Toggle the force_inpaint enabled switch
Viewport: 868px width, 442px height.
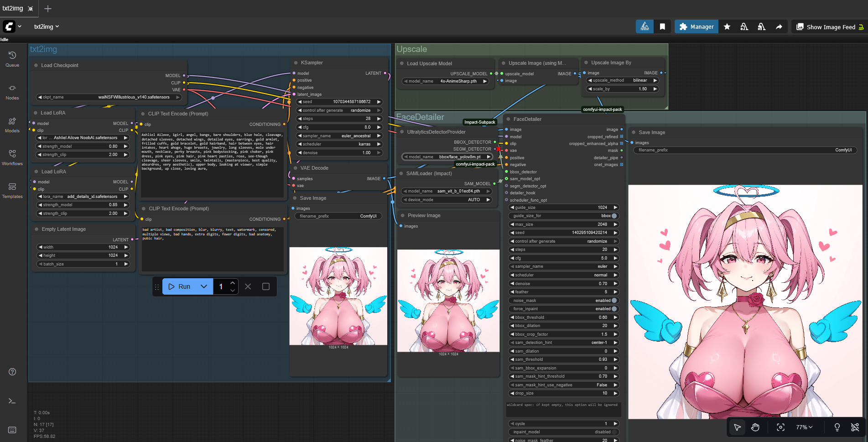point(614,309)
